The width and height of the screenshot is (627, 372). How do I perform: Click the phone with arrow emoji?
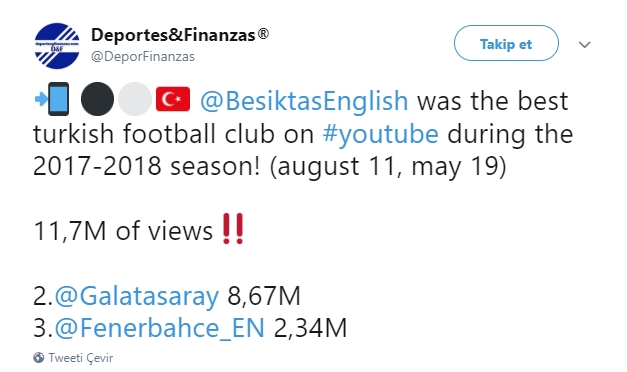click(52, 99)
